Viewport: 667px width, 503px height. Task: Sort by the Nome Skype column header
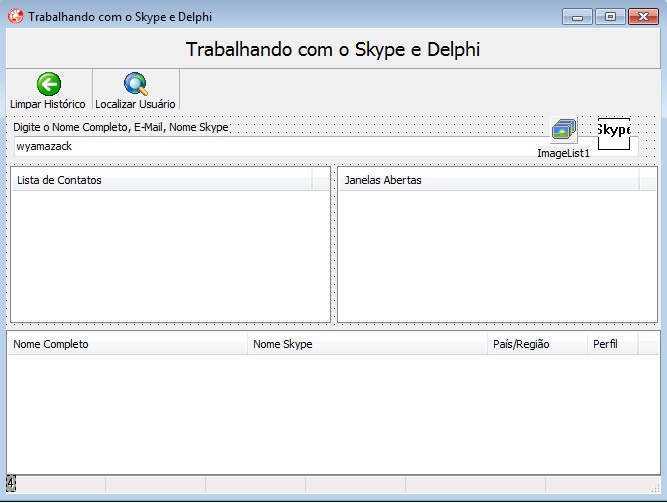367,344
